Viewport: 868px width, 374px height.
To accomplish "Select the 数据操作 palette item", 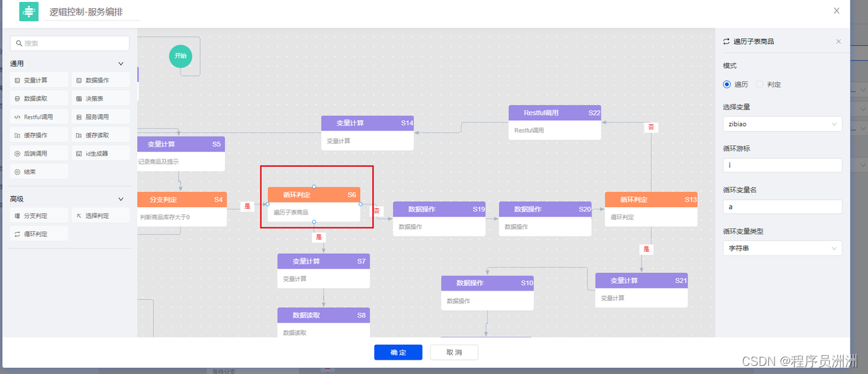I will pos(100,80).
